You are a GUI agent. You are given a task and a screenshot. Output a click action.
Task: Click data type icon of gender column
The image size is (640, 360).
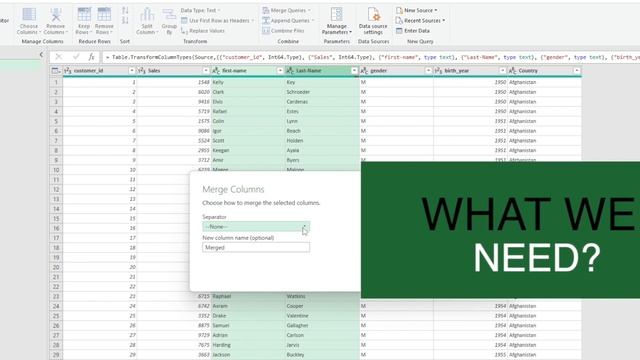[364, 71]
